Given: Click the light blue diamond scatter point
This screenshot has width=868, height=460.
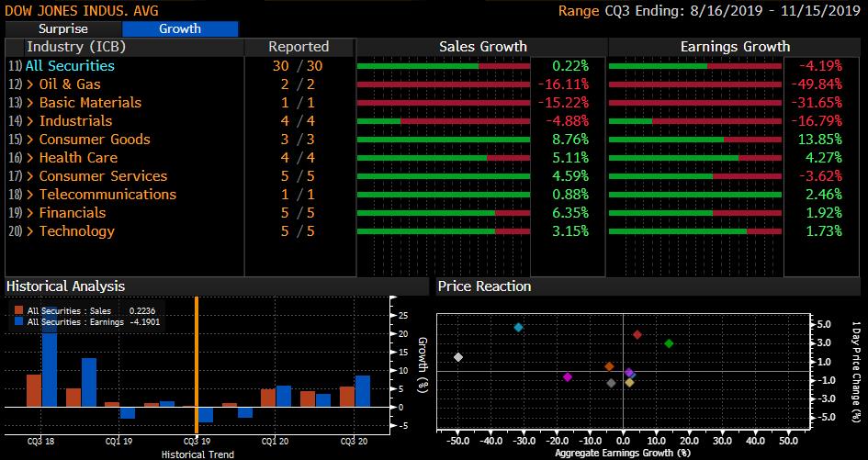Looking at the screenshot, I should tap(518, 327).
